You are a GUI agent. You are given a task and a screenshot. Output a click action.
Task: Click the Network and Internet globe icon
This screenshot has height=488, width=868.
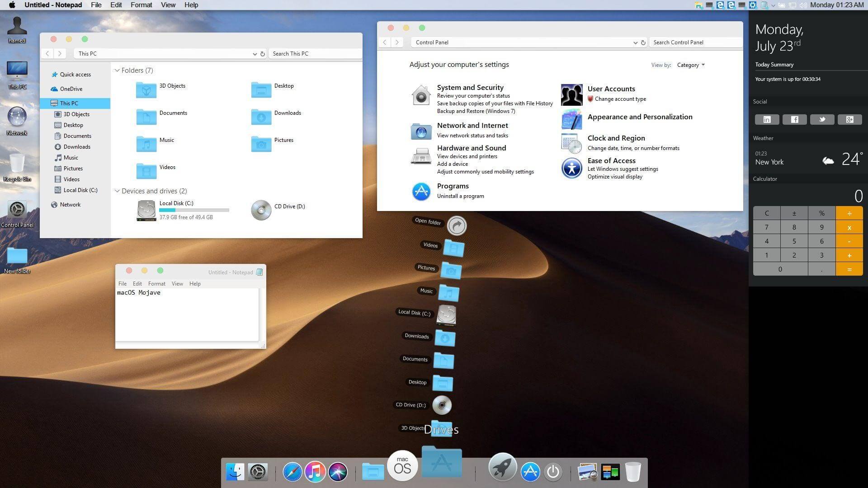point(421,131)
